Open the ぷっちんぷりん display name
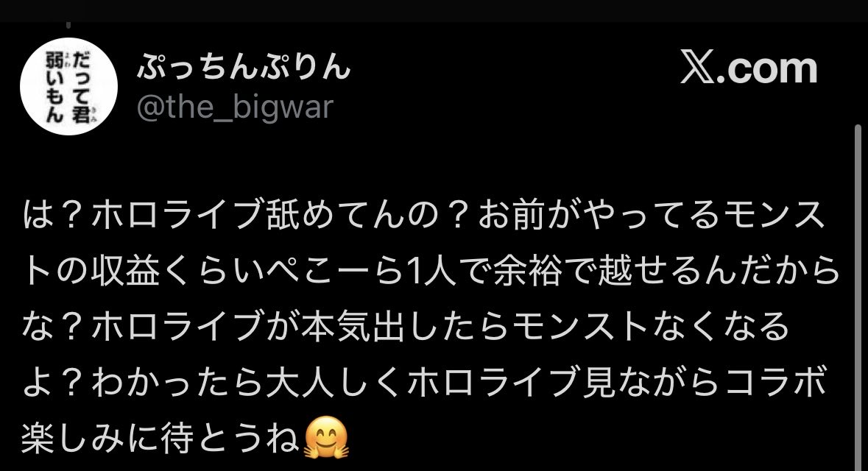 coord(244,68)
